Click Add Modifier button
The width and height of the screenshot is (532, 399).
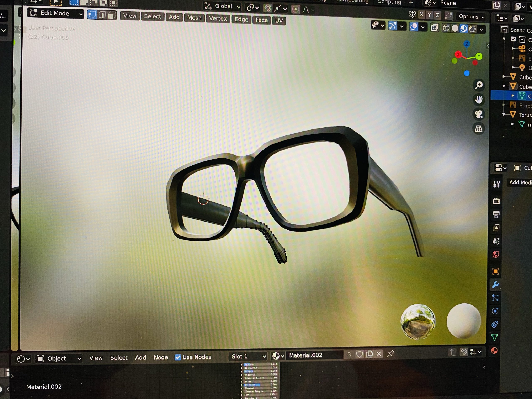coord(520,182)
